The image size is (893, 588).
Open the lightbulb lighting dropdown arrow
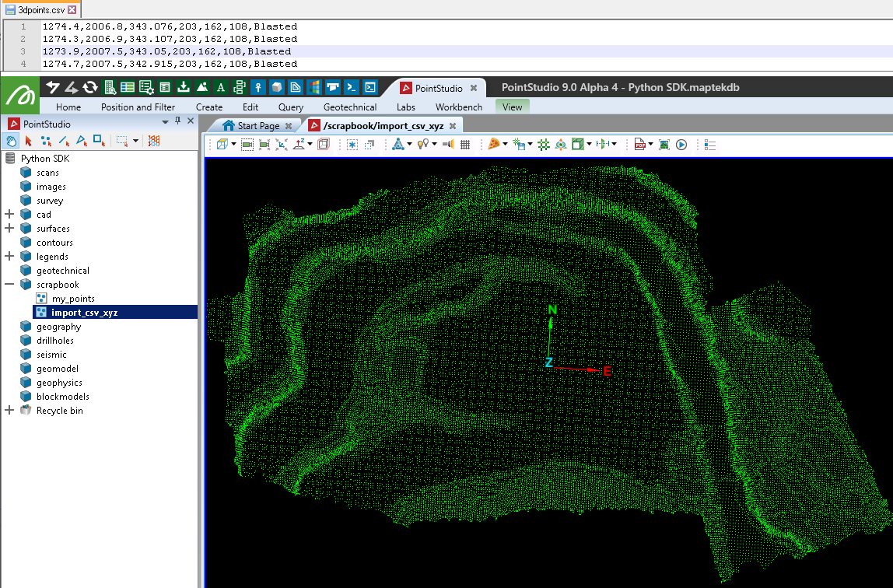point(435,145)
